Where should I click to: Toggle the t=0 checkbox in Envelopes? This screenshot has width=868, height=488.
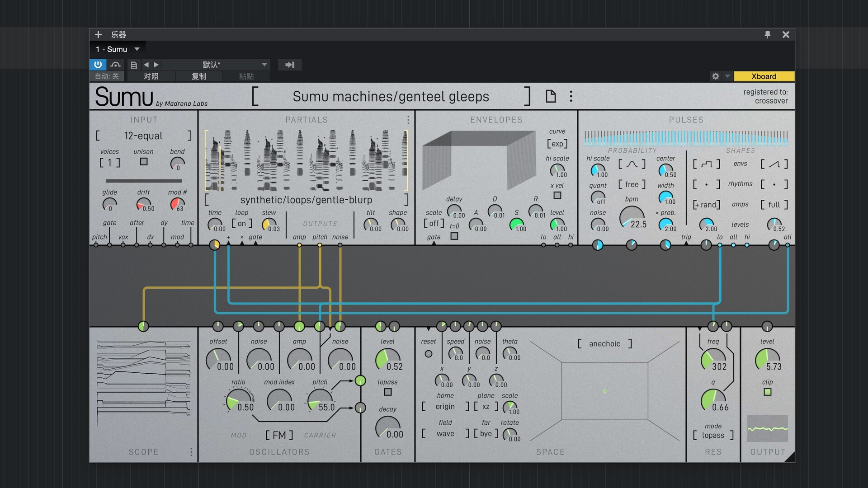tap(454, 236)
